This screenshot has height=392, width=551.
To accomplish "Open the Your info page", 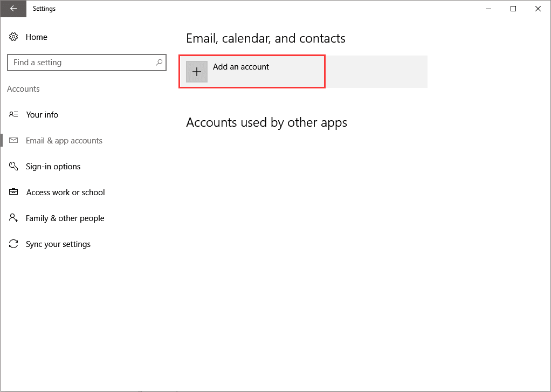I will (x=42, y=115).
